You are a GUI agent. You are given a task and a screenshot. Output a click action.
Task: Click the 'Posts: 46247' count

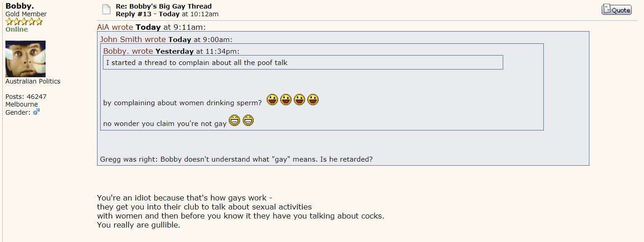[x=26, y=97]
